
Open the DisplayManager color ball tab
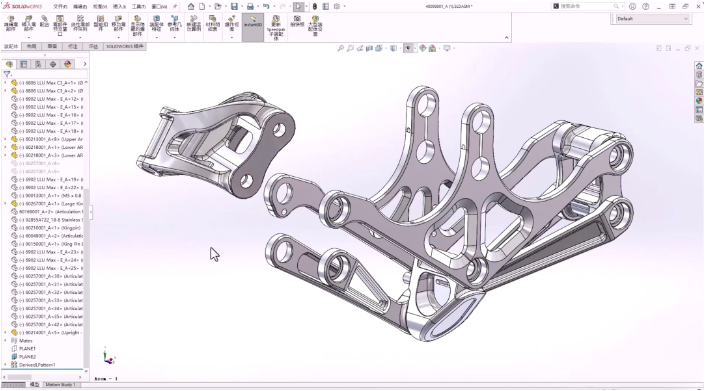[x=68, y=64]
